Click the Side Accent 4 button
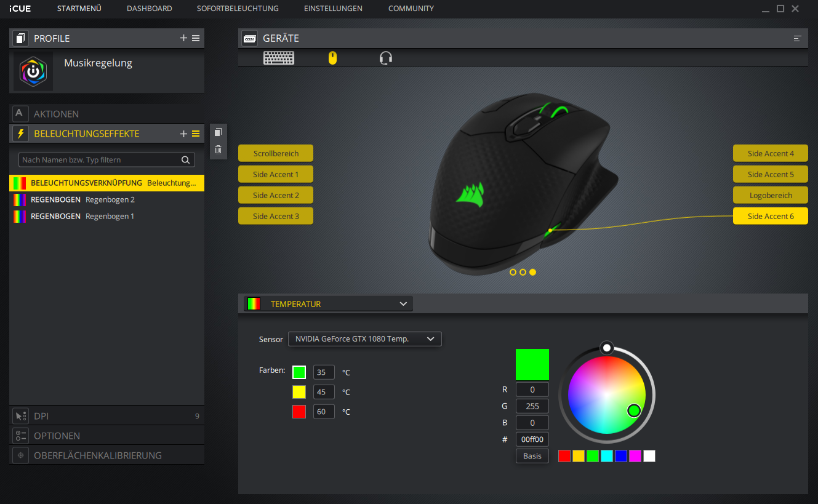This screenshot has width=818, height=504. tap(771, 153)
